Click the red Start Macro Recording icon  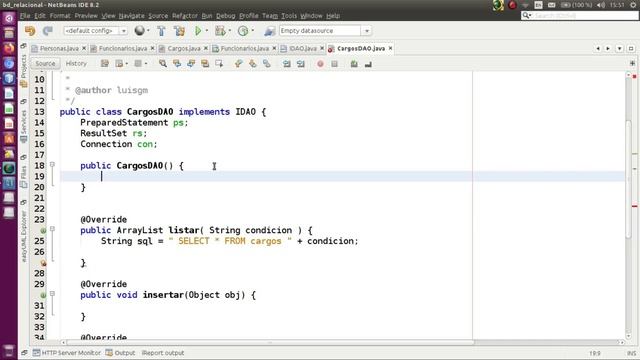click(320, 64)
